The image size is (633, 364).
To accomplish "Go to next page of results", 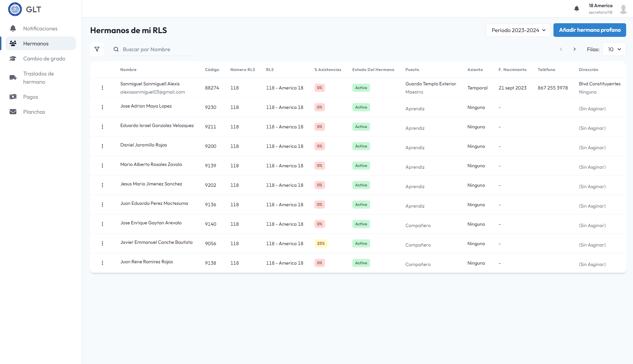I will pos(575,49).
